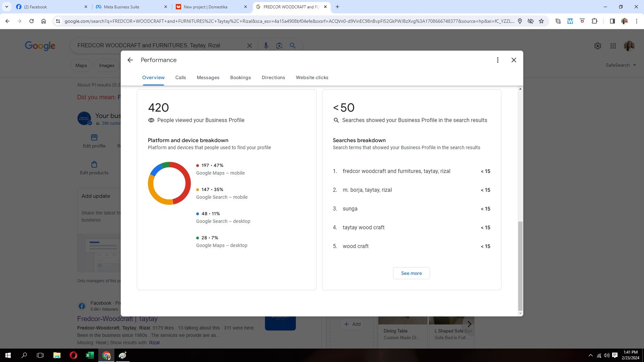Reload the page
The image size is (644, 362).
click(x=32, y=21)
